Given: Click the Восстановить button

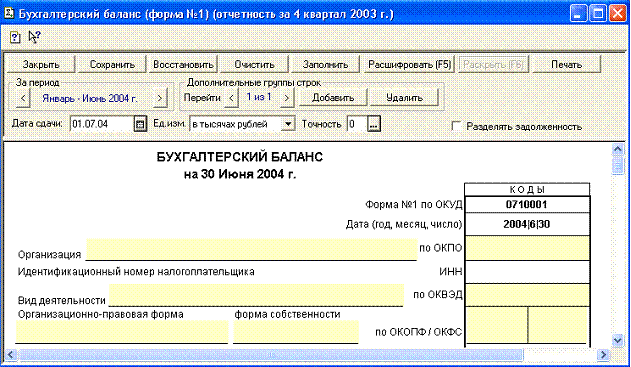Looking at the screenshot, I should click(183, 64).
